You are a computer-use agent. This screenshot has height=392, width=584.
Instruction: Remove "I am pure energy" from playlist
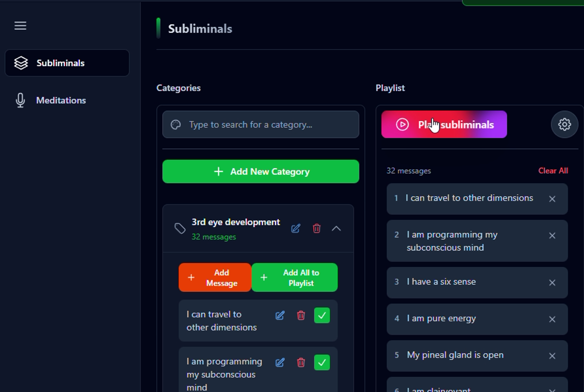point(552,319)
